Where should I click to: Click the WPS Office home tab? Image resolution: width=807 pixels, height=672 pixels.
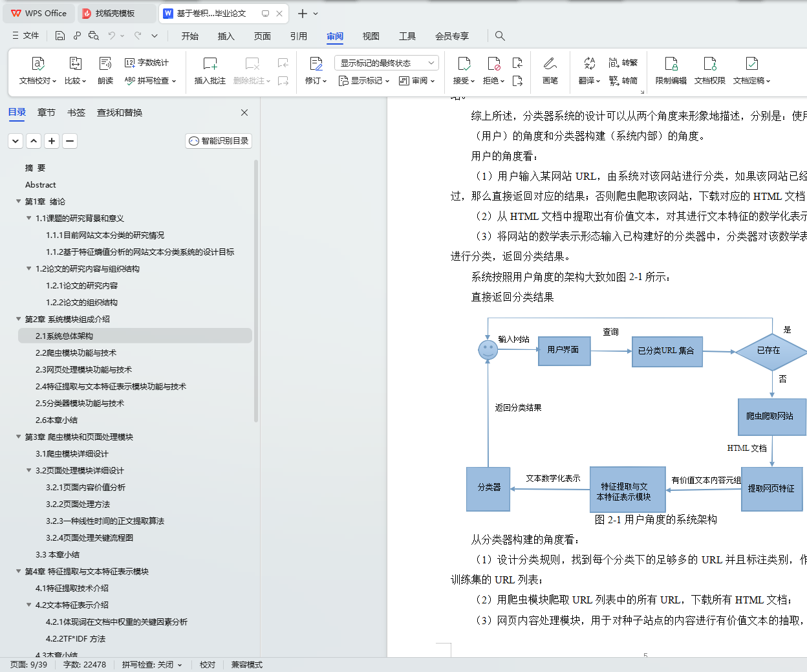click(39, 13)
